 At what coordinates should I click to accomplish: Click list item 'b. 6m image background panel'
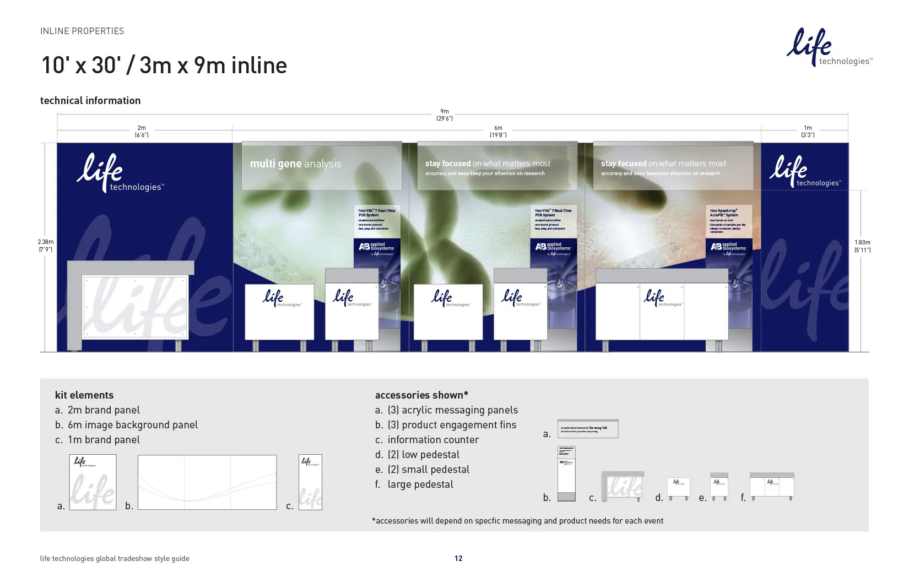tap(126, 425)
